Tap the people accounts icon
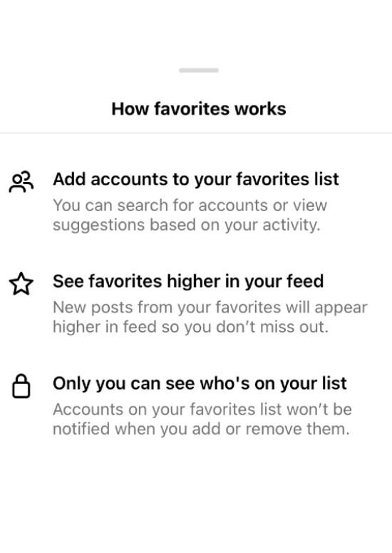This screenshot has height=553, width=392. pyautogui.click(x=21, y=182)
